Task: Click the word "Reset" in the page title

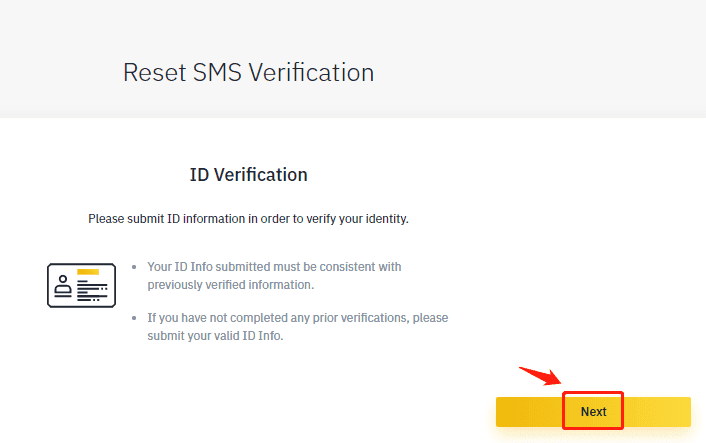Action: tap(150, 72)
